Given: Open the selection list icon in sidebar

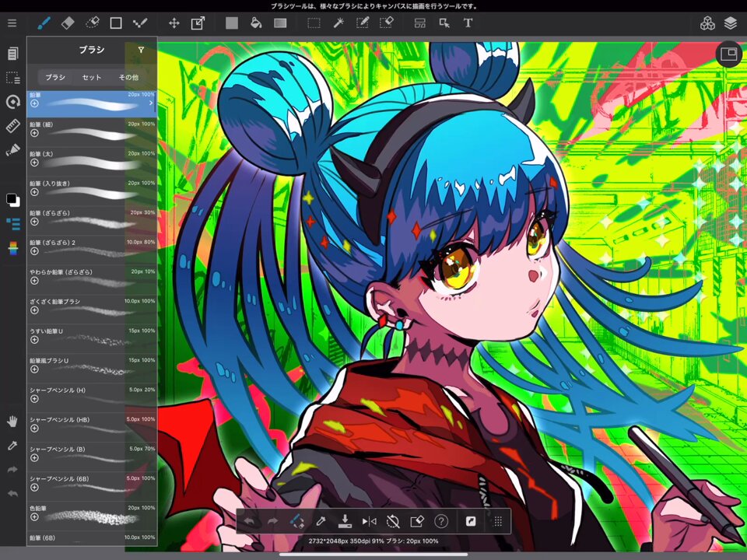Looking at the screenshot, I should point(13,78).
